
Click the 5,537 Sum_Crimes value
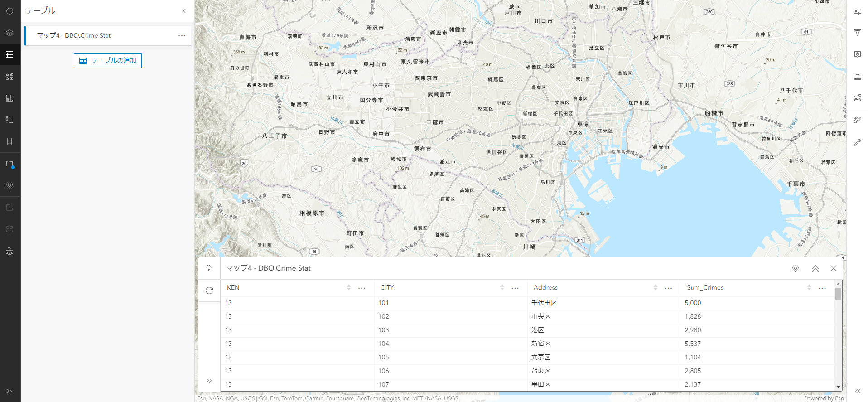693,344
